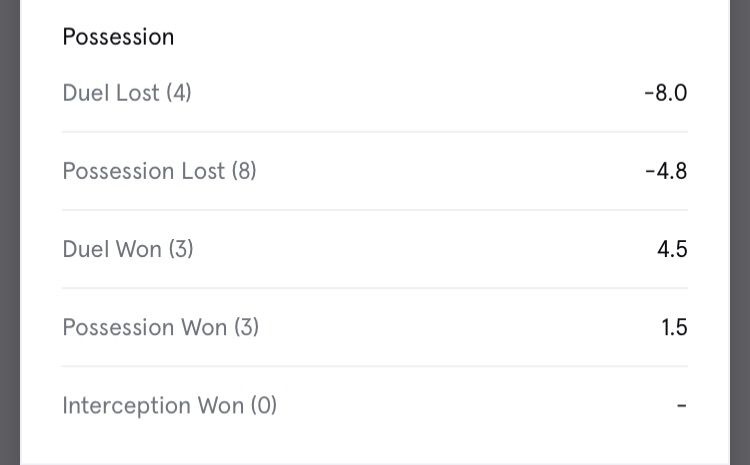
Task: Click the 4.5 Duel Won score
Action: 672,249
